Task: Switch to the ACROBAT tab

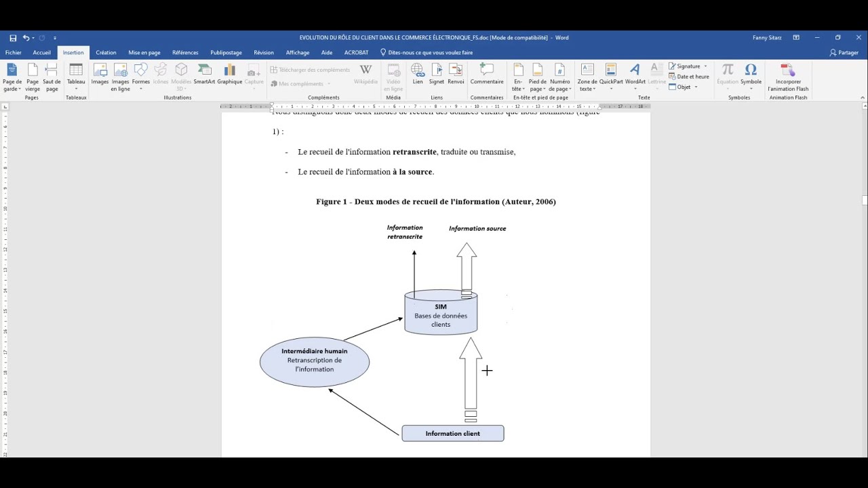Action: tap(357, 53)
